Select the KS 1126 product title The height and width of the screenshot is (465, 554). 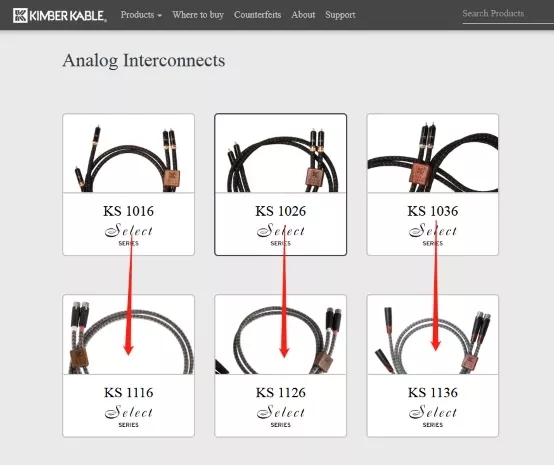tap(281, 393)
